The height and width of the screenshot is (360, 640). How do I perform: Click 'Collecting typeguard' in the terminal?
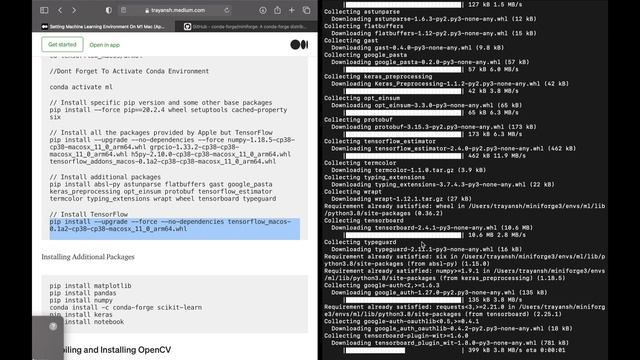360,242
